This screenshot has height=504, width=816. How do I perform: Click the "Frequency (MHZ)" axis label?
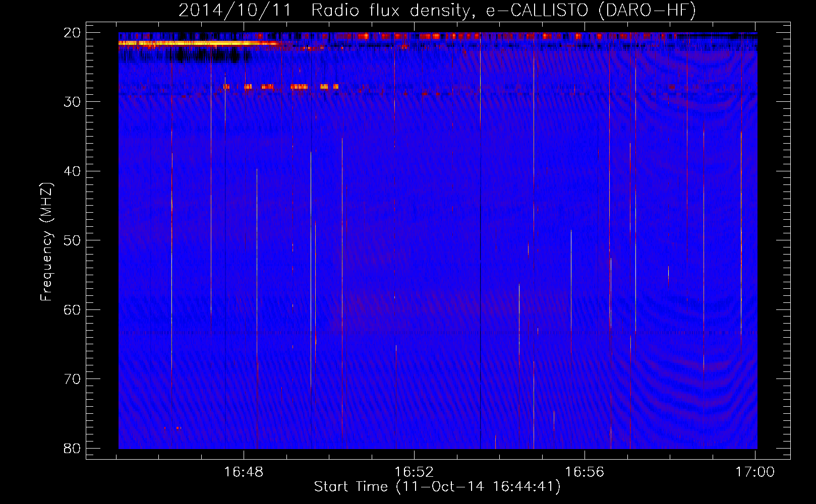(x=46, y=242)
